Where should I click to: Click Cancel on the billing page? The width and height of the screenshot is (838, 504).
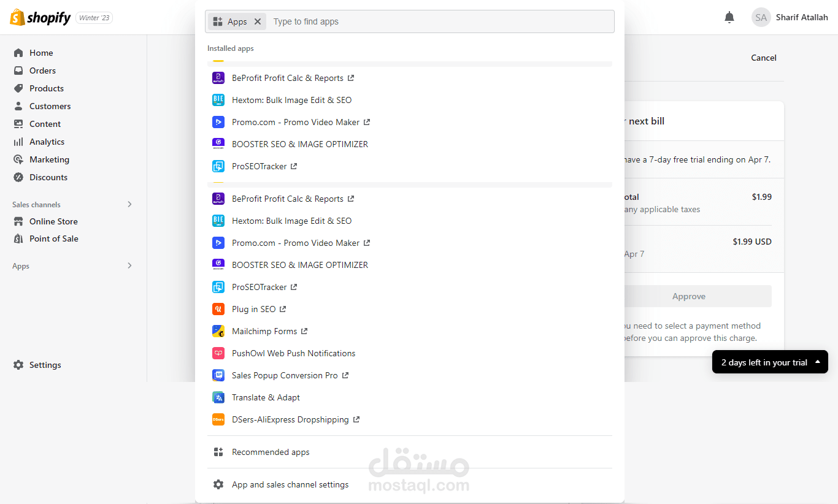pos(764,58)
